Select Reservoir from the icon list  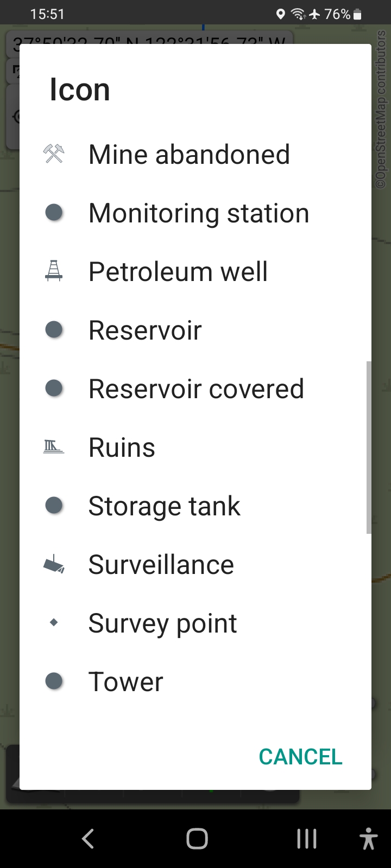coord(145,330)
